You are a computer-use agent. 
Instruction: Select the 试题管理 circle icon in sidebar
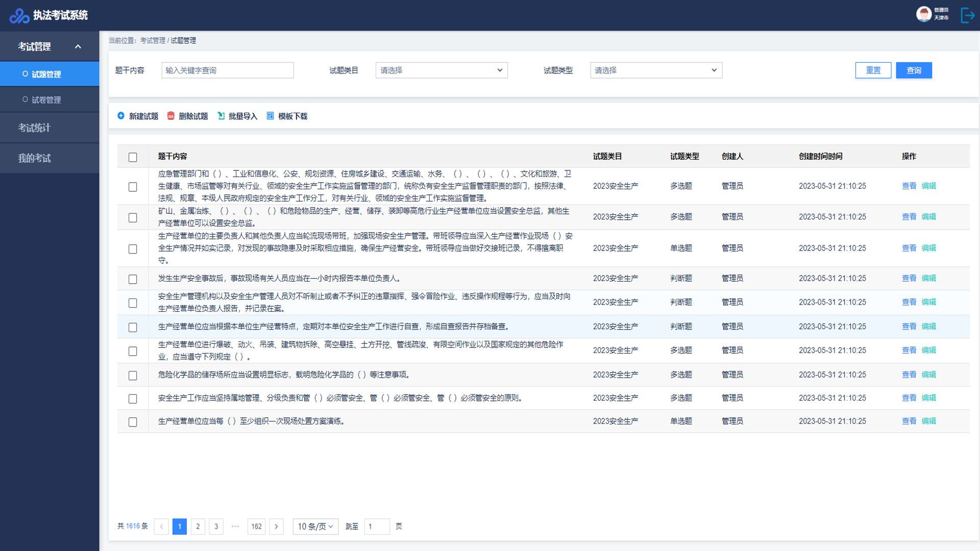[x=24, y=73]
